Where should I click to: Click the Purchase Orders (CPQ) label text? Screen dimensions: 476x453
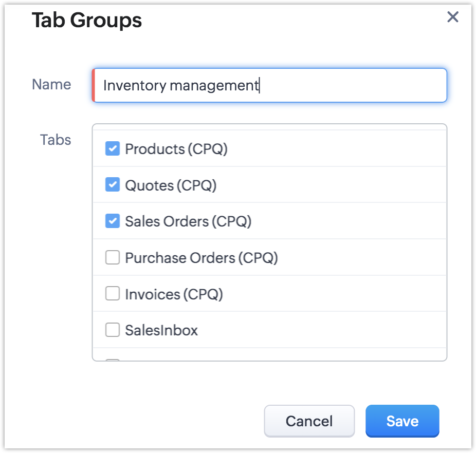click(202, 258)
